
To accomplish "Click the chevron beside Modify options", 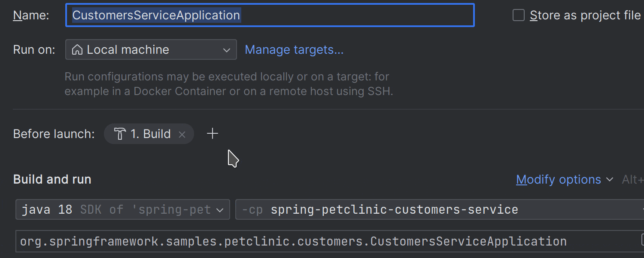I will pos(610,179).
